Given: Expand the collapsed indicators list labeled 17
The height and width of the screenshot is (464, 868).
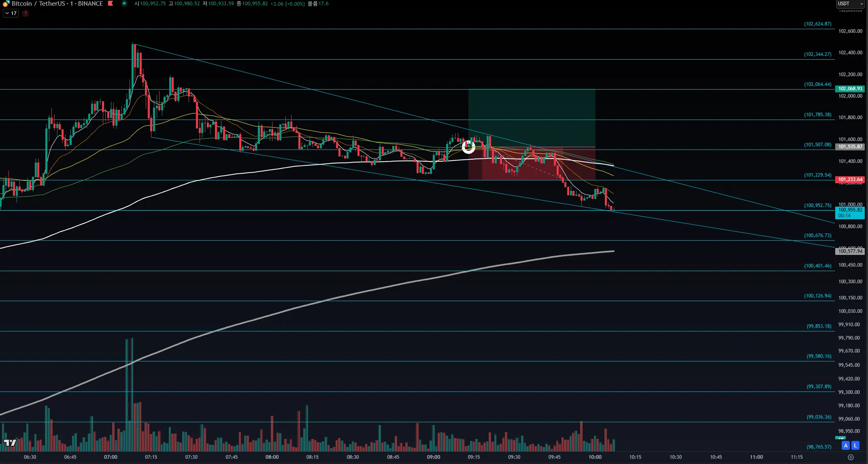Looking at the screenshot, I should (11, 13).
